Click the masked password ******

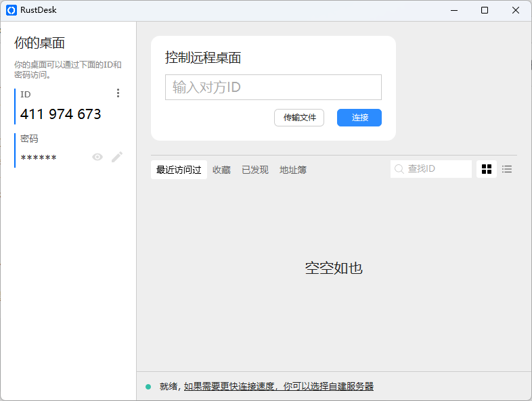coord(39,158)
